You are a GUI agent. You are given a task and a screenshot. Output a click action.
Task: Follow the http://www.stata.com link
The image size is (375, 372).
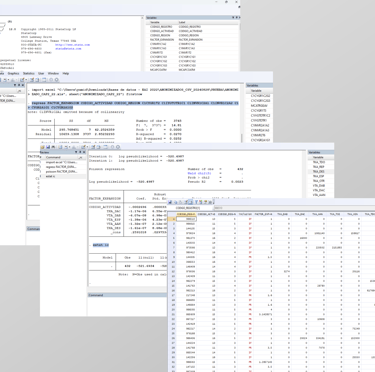click(72, 45)
